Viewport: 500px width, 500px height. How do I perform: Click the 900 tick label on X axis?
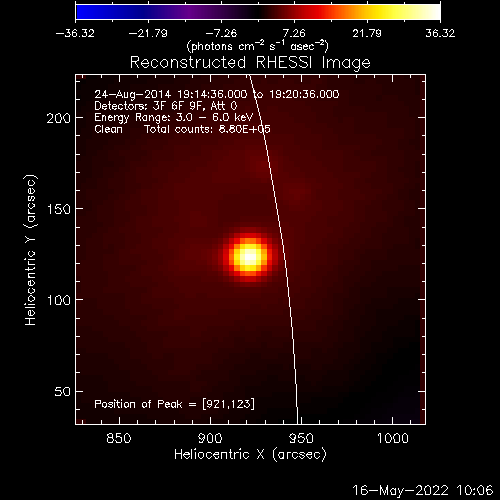(210, 438)
